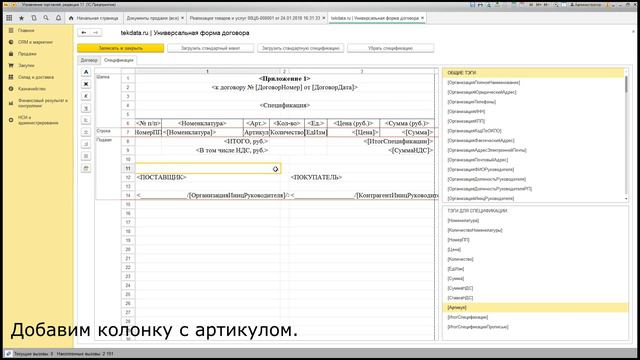Screen dimensions: 640x360
Task: Select the <ИТОГО, руб.> cell
Action: coord(246,141)
